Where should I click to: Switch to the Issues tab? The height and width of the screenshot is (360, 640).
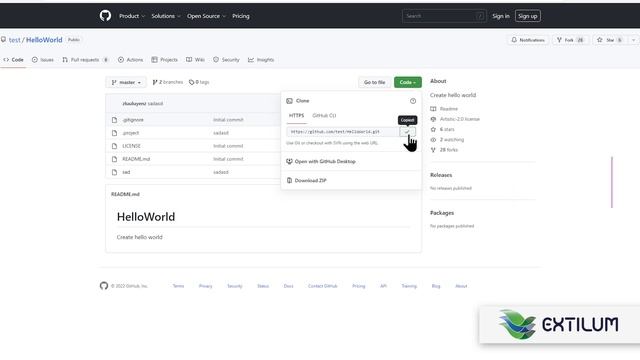coord(43,60)
